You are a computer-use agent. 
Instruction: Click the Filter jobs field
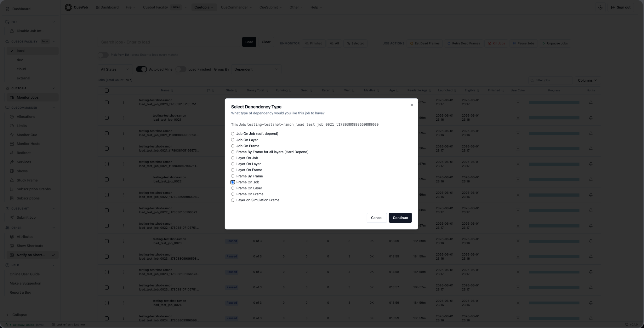pos(550,80)
